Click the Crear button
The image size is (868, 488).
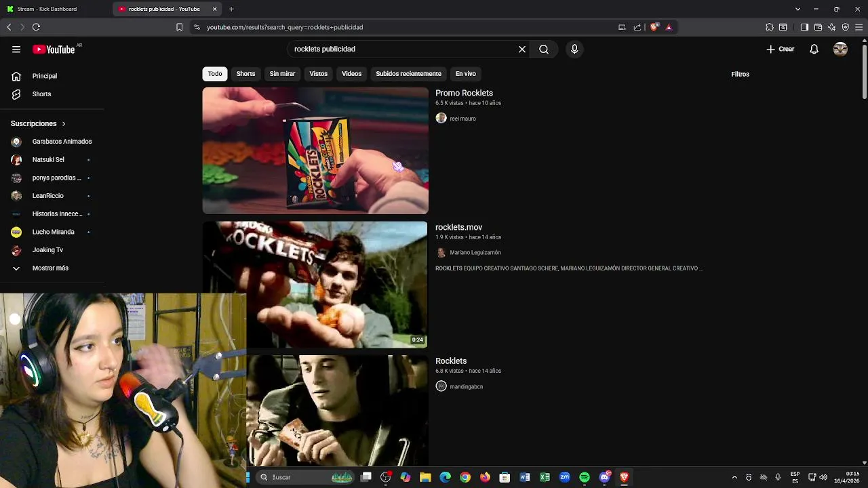pos(780,49)
